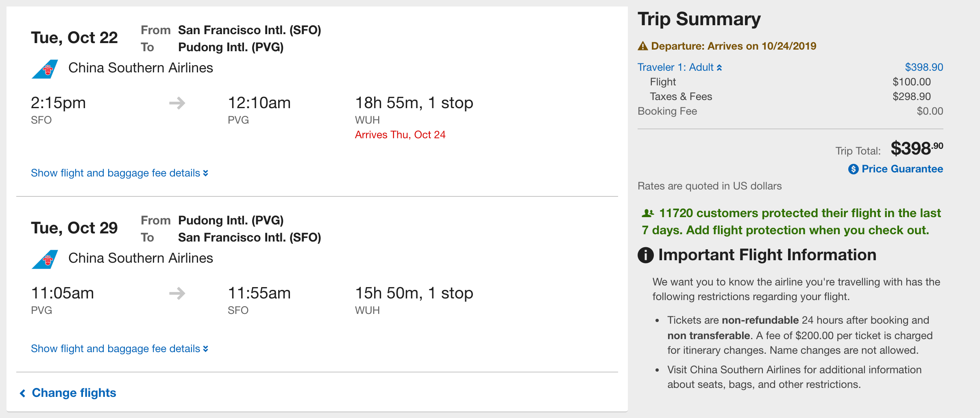Click the Trip Total $398.90 price

917,149
